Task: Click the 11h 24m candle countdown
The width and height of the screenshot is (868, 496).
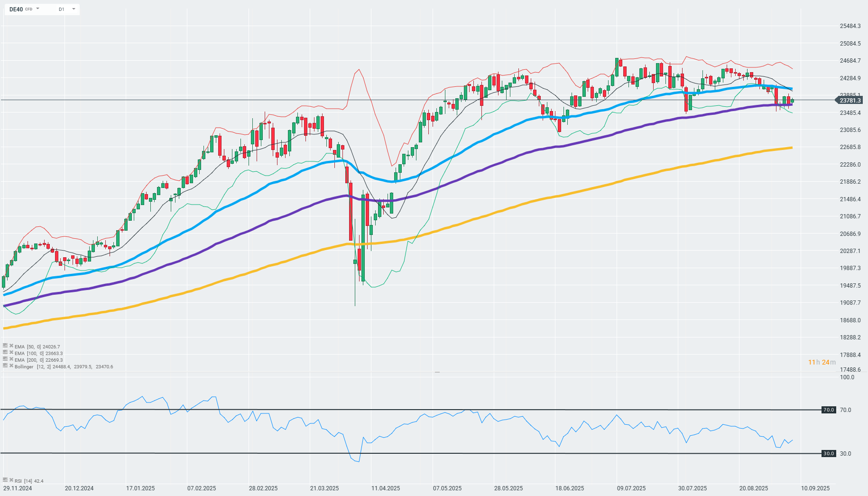Action: (x=822, y=362)
